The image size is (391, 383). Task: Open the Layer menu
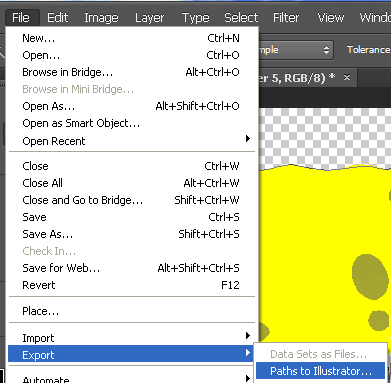click(149, 17)
